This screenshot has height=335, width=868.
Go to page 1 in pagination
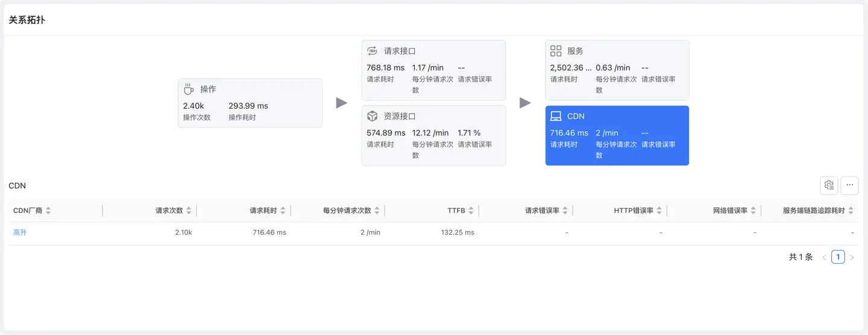tap(838, 257)
